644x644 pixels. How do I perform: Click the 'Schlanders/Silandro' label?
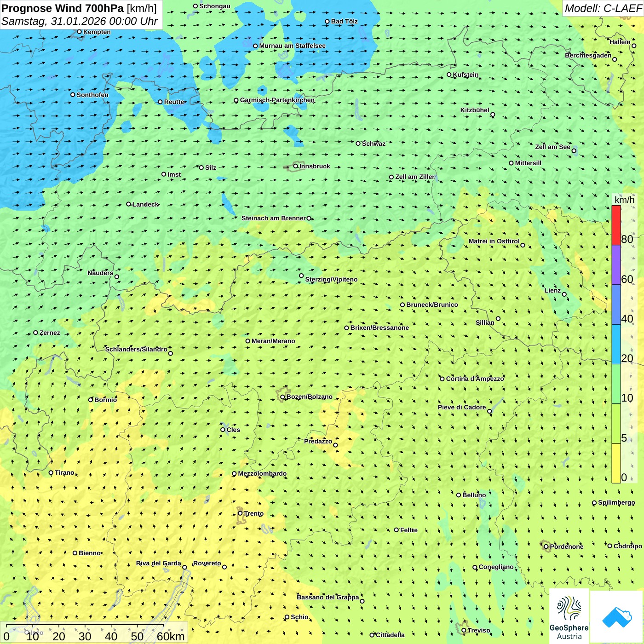136,349
